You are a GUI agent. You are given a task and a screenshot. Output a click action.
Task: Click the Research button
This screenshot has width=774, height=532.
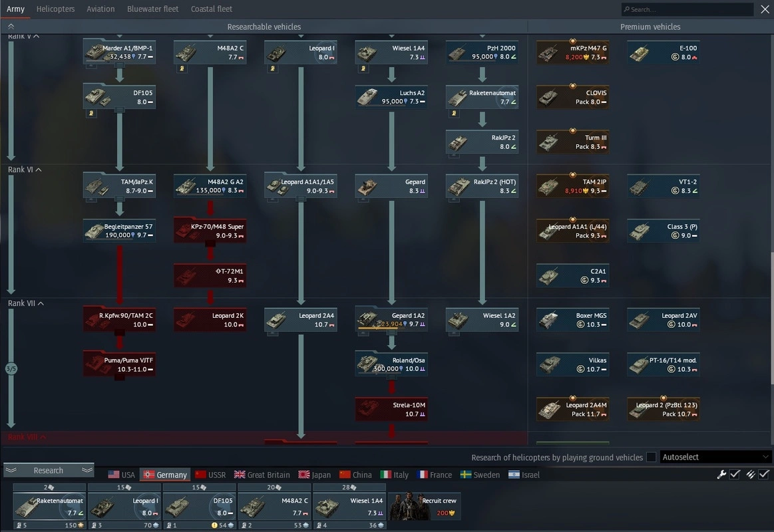tap(49, 471)
